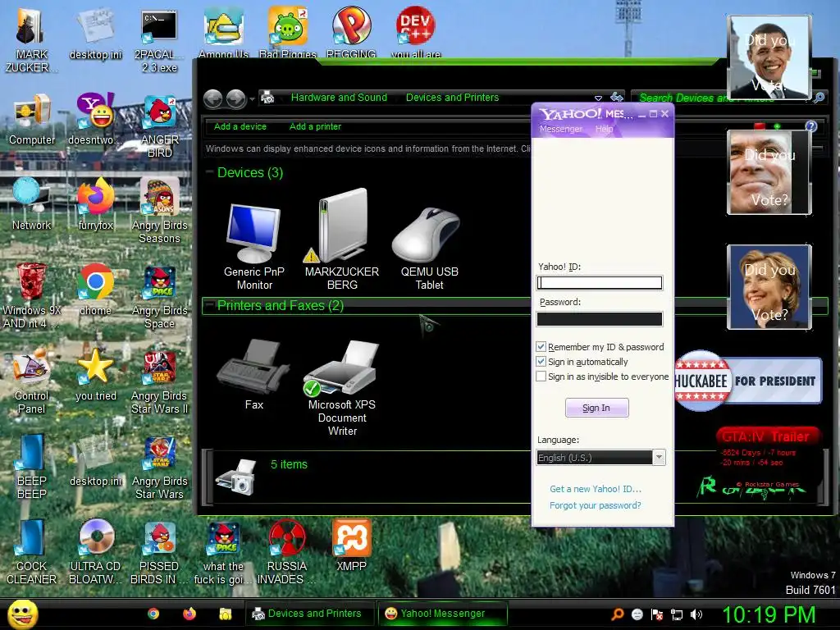The image size is (840, 630).
Task: Click the Obama 'Did you Vote?' gadget
Action: [769, 58]
